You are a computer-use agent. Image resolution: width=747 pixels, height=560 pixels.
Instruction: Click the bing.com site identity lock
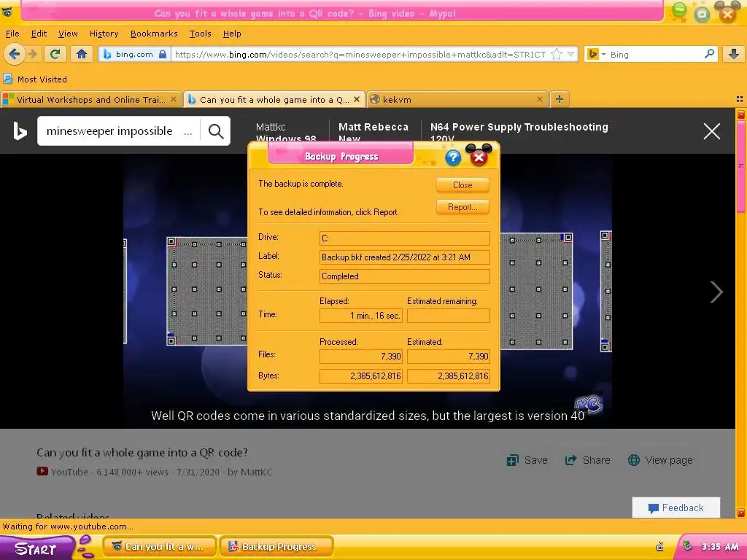point(163,54)
